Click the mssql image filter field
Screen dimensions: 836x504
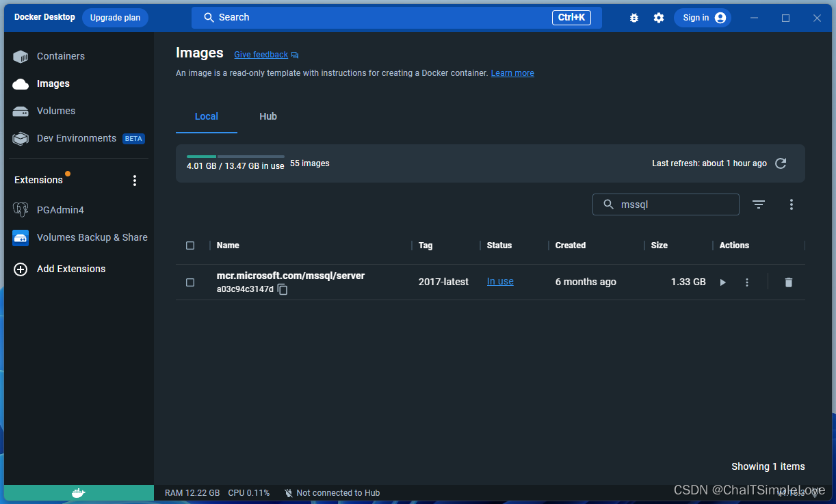point(666,204)
